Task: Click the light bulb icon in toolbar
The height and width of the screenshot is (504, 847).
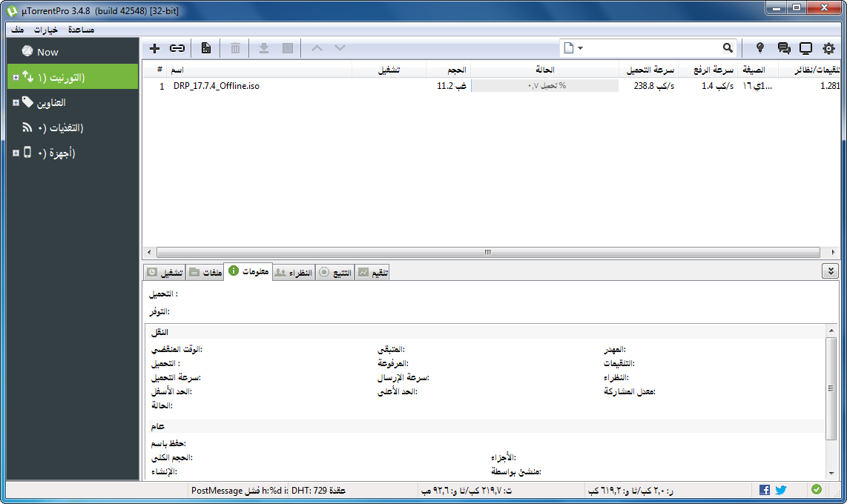Action: tap(760, 48)
